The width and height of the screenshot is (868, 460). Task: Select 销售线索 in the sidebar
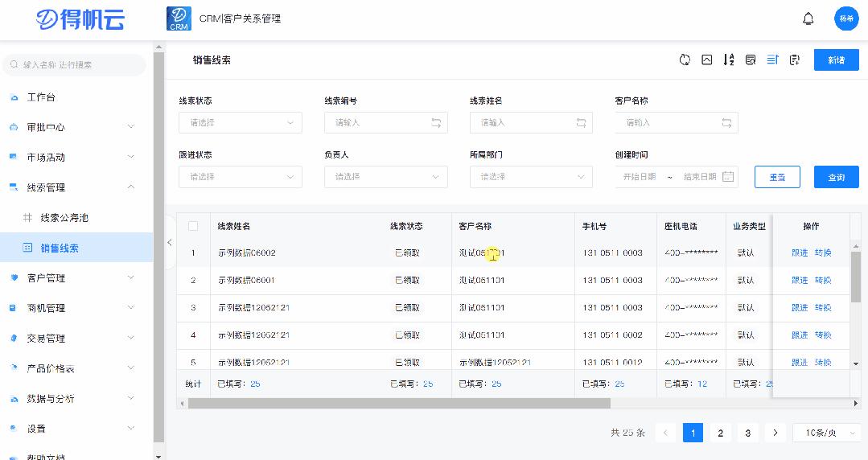click(76, 248)
